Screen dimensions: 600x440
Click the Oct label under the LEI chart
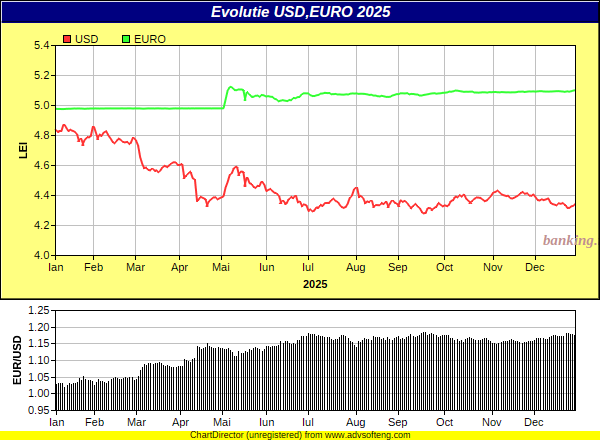click(444, 267)
